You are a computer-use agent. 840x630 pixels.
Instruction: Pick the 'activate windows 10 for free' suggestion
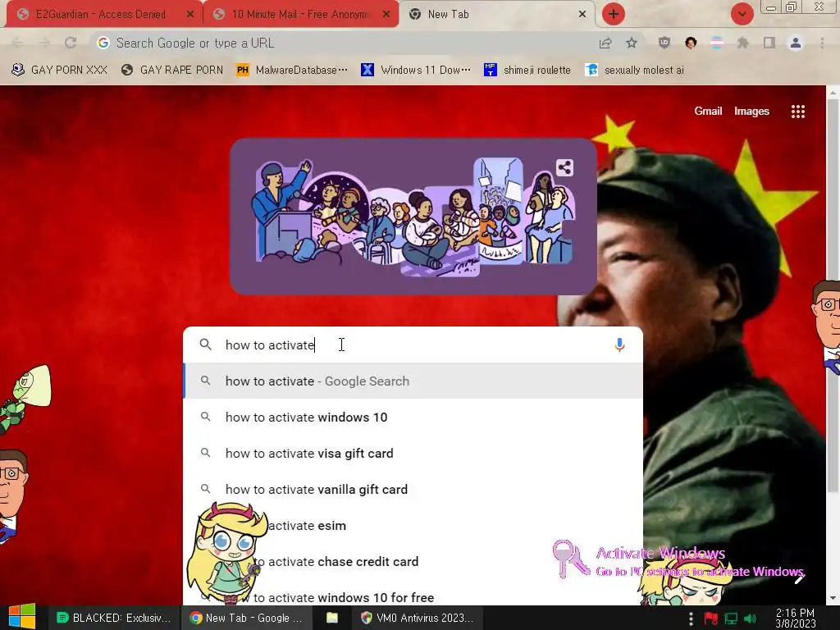(x=413, y=596)
